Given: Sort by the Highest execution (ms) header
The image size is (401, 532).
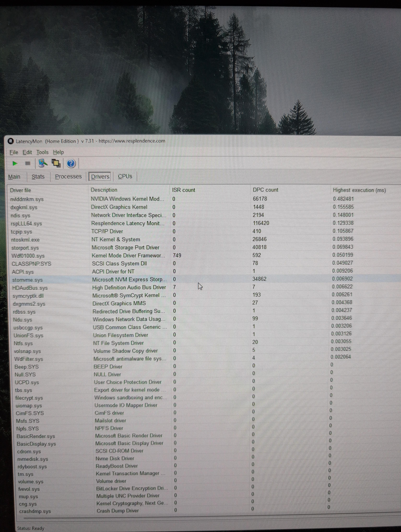Looking at the screenshot, I should [359, 190].
